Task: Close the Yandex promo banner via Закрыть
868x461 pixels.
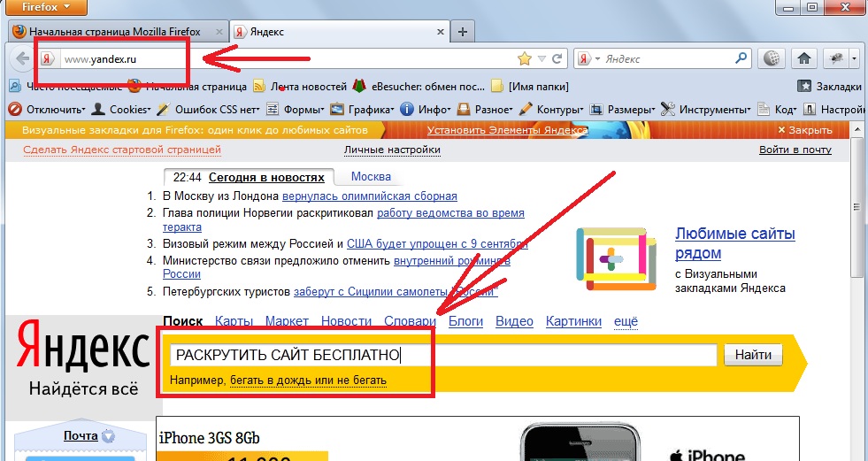Action: coord(805,131)
